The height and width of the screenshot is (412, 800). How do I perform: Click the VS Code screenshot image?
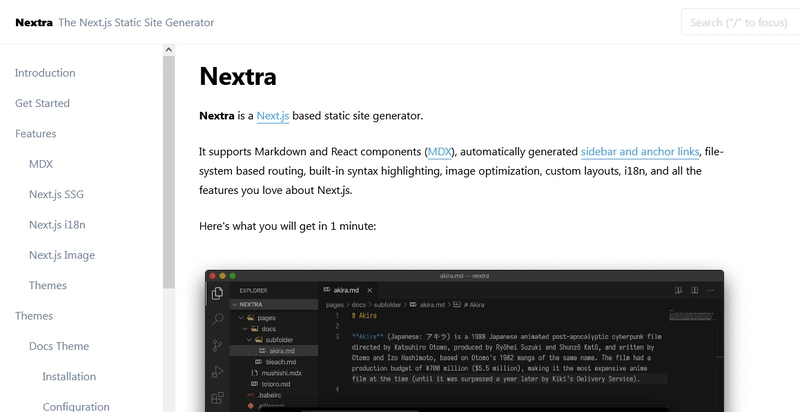click(x=464, y=341)
